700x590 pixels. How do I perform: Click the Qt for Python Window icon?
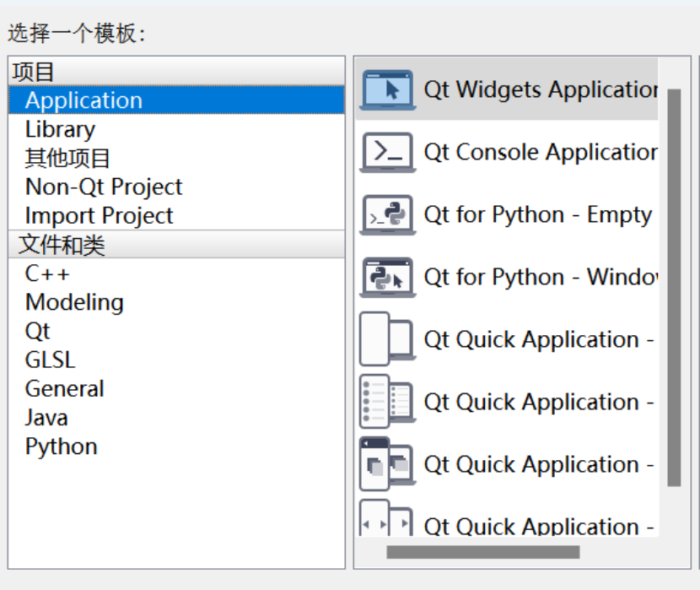(x=387, y=278)
